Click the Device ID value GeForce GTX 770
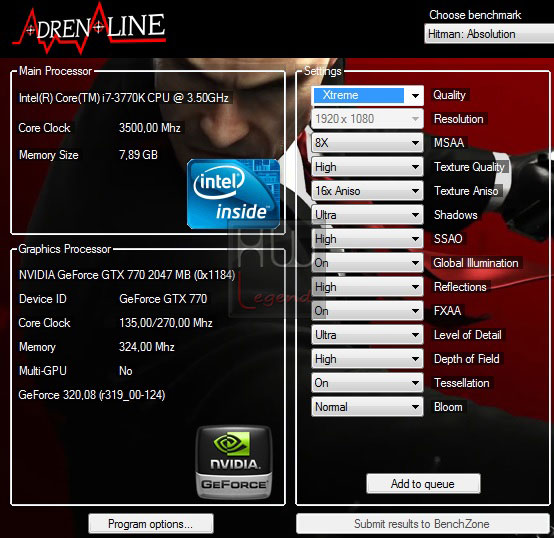554x538 pixels. coord(163,299)
